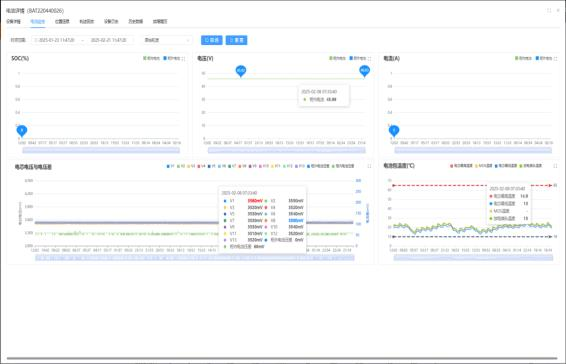Select the active blue-highlighted second tab
This screenshot has height=364, width=566.
[38, 21]
